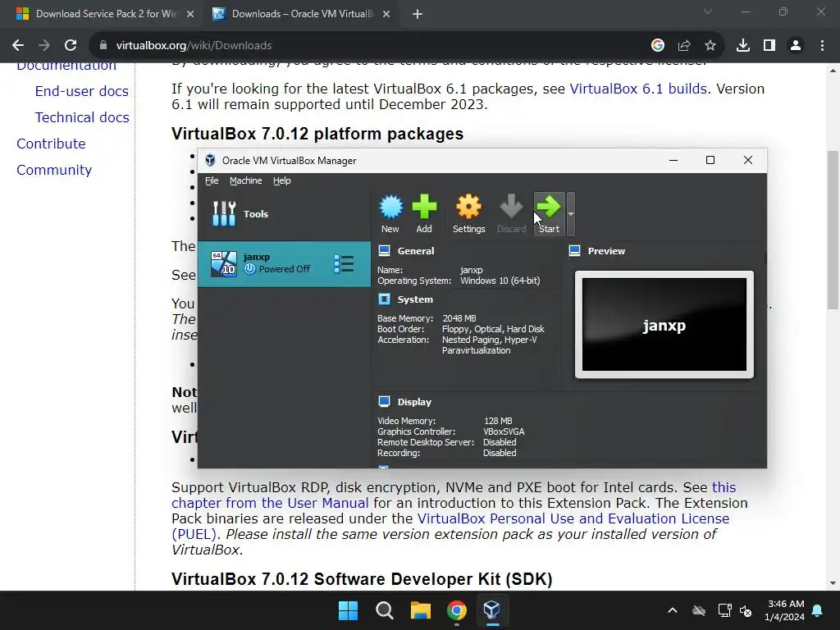Open the tab search chevron
The image size is (840, 630).
pyautogui.click(x=708, y=11)
